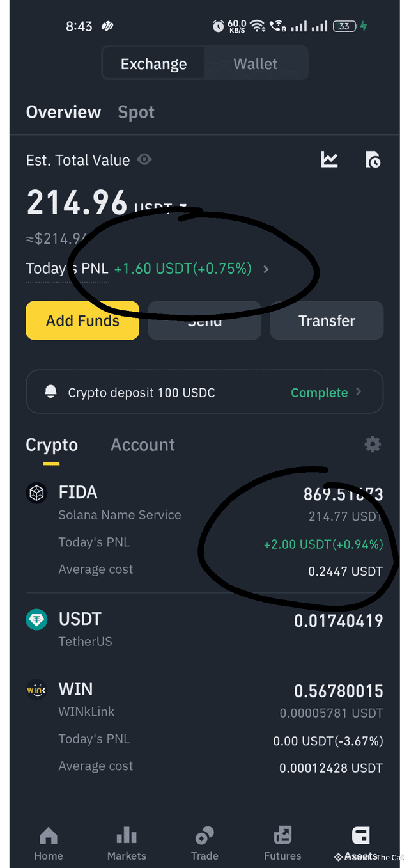Screen dimensions: 409x868
Task: Tap the FIDA token logo
Action: click(x=36, y=493)
